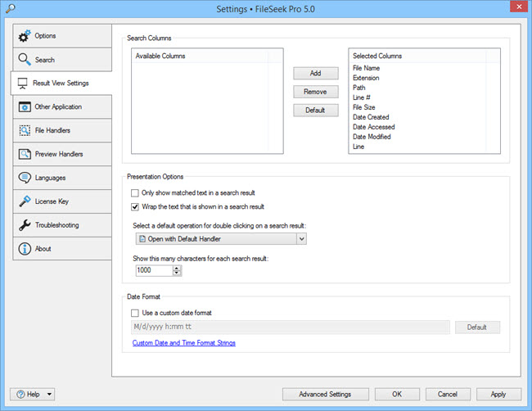Switch to the Search settings tab
This screenshot has height=411, width=532.
point(62,60)
